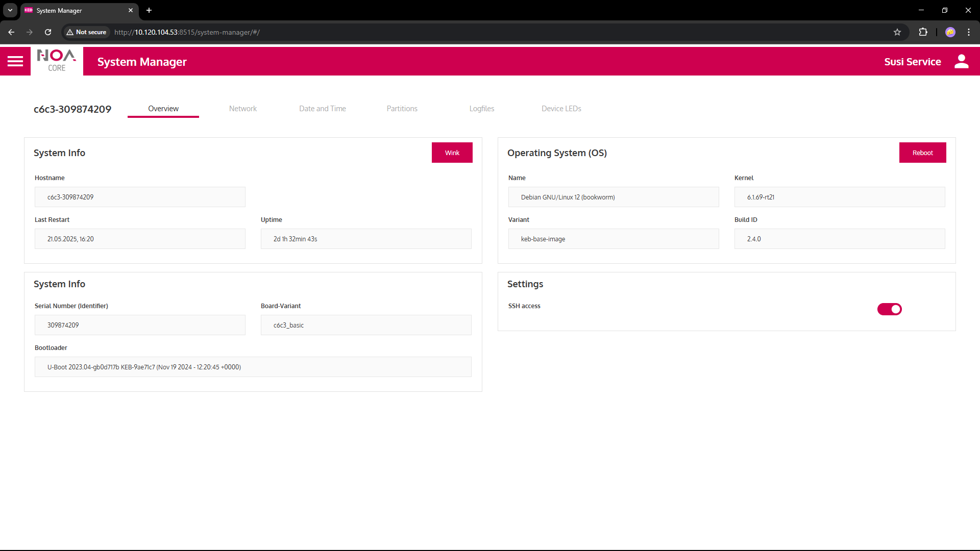The height and width of the screenshot is (551, 980).
Task: Open the Device LEDs tab
Action: click(561, 109)
